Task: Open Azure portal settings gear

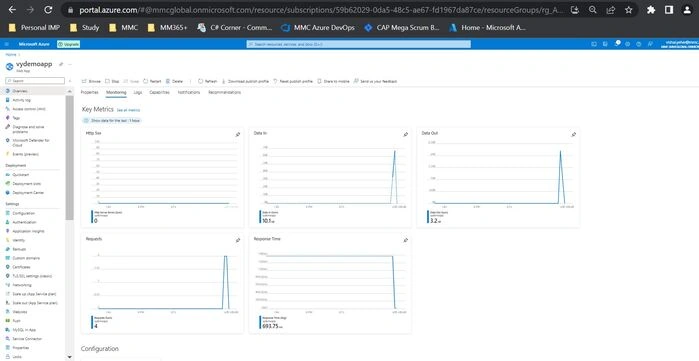Action: (x=628, y=44)
